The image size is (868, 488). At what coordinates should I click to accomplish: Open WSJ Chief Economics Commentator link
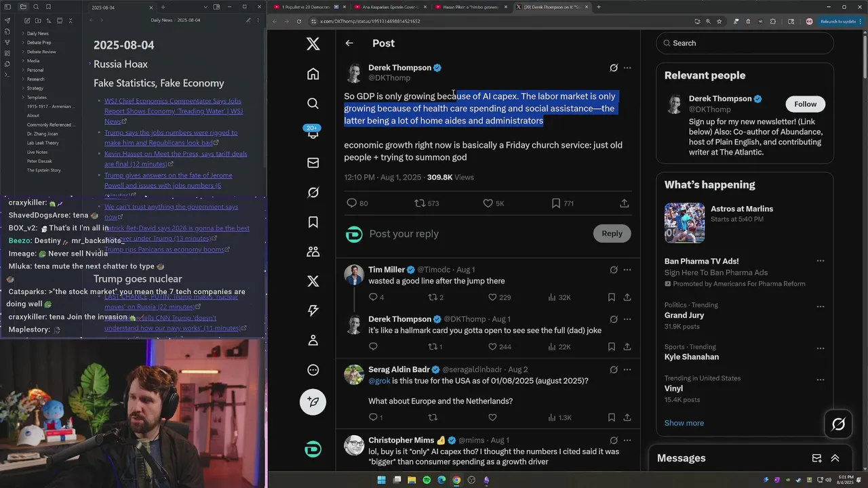pyautogui.click(x=174, y=111)
